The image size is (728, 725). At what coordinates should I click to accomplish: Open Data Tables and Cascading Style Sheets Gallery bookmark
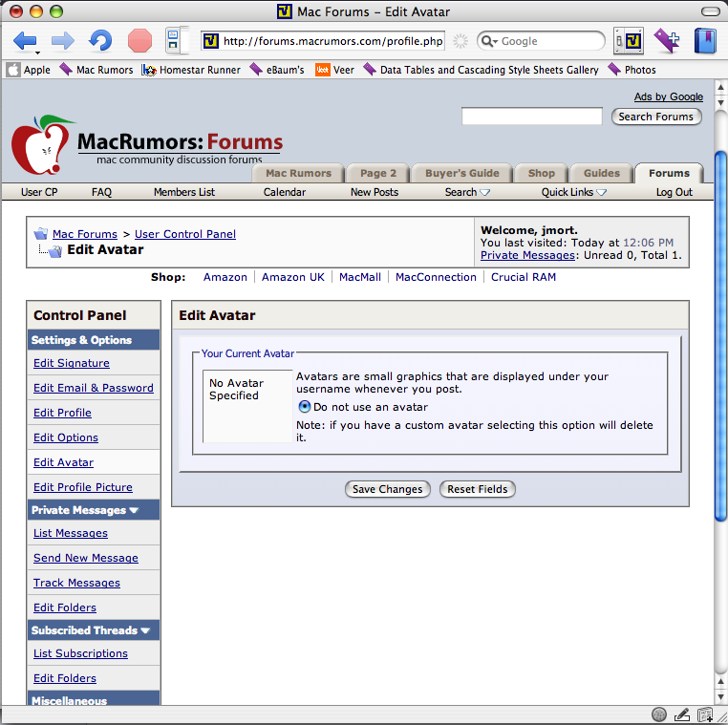point(481,70)
